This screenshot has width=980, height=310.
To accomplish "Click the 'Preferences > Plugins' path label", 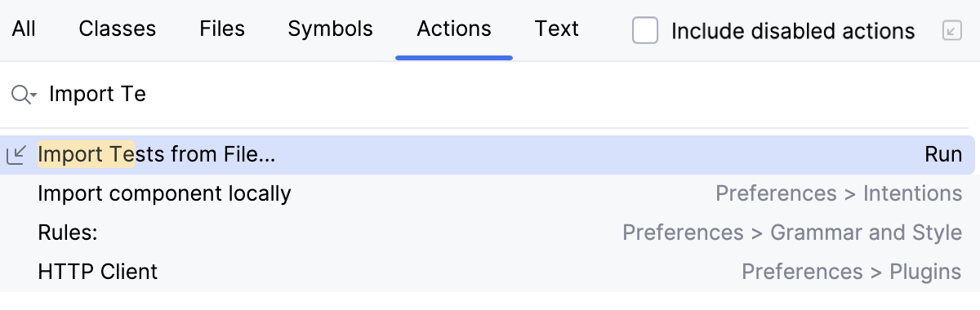I will click(x=852, y=272).
